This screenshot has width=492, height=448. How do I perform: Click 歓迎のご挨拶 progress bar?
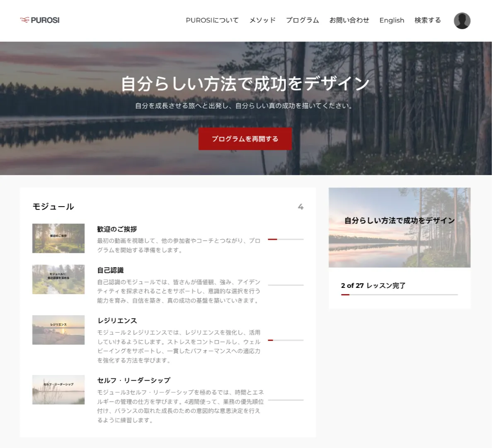point(286,239)
